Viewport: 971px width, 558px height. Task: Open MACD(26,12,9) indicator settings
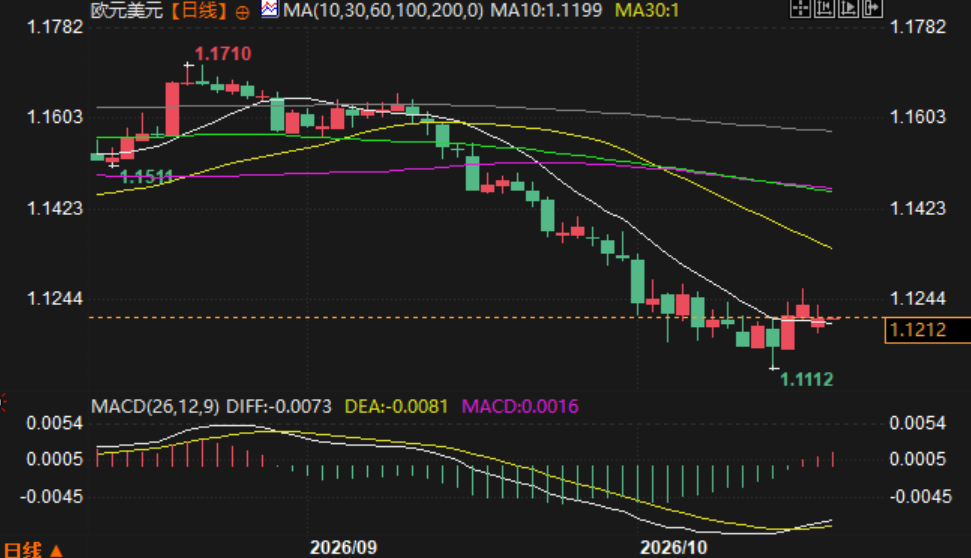click(x=155, y=406)
